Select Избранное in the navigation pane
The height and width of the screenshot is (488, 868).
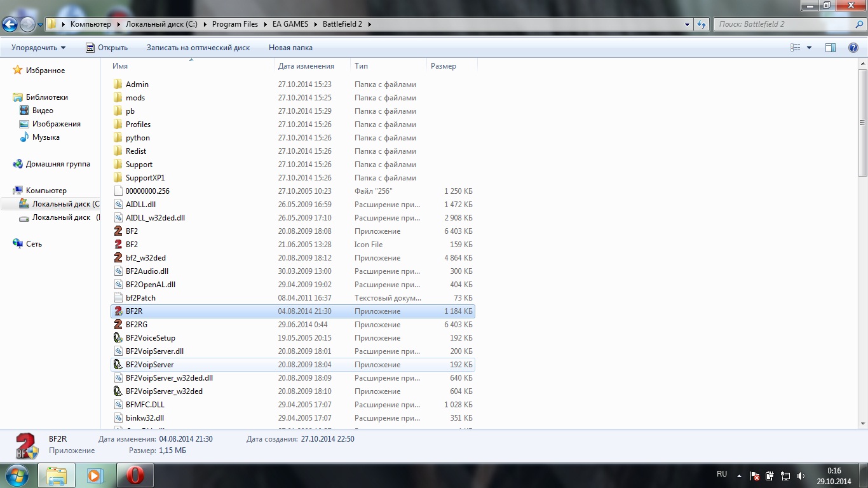45,71
